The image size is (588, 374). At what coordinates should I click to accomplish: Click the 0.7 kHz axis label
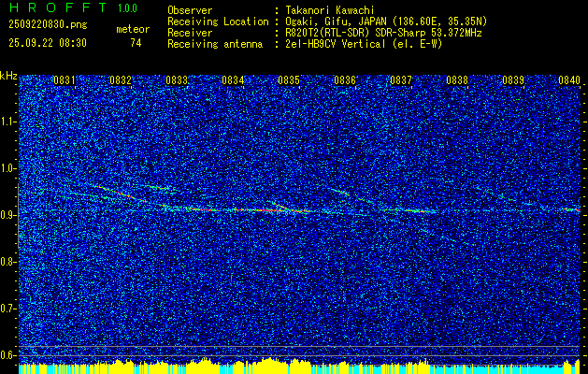pos(8,309)
